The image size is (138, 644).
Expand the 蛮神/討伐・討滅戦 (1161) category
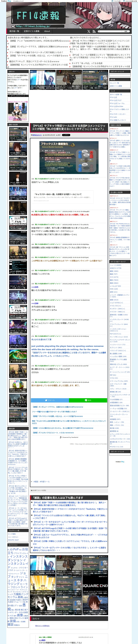(x=119, y=315)
